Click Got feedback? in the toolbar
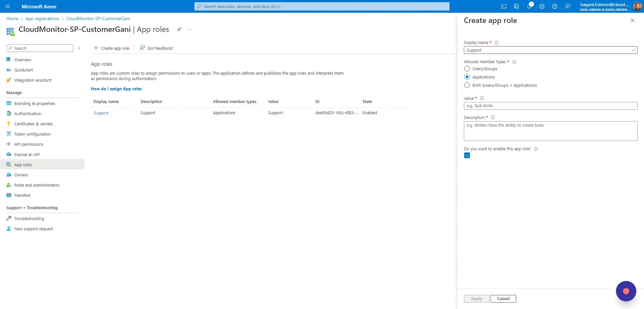The image size is (644, 309). 157,48
